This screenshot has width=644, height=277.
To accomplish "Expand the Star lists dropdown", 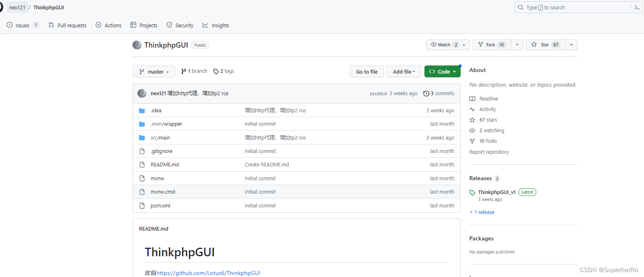I will pyautogui.click(x=572, y=45).
